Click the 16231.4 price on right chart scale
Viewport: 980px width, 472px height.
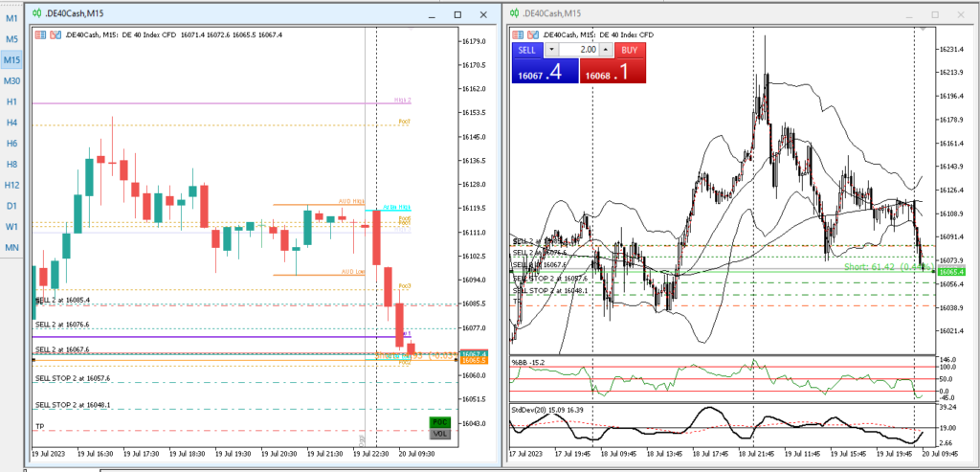[950, 50]
